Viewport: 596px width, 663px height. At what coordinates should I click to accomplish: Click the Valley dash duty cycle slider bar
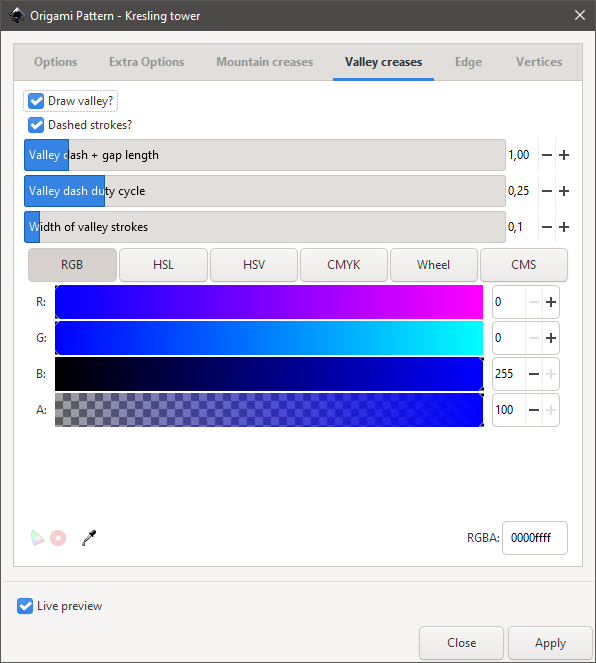pyautogui.click(x=265, y=191)
